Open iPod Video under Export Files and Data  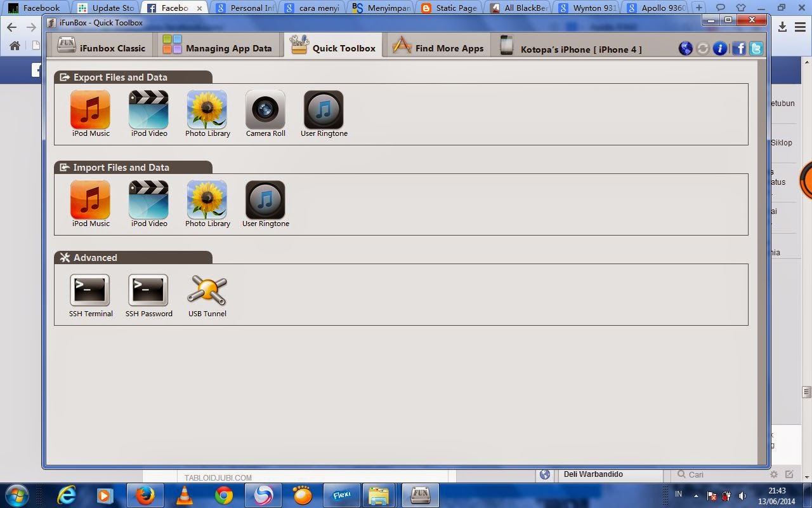click(x=148, y=114)
